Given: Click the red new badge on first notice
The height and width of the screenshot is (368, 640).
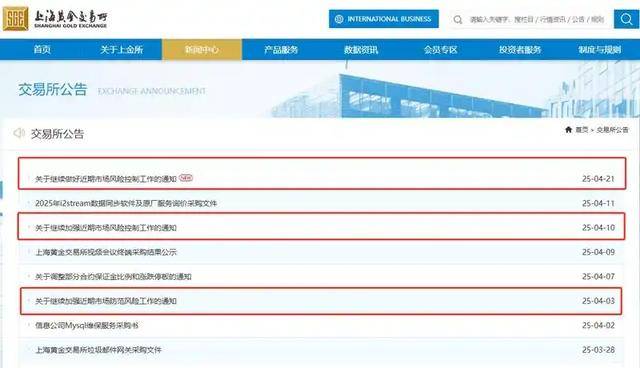Looking at the screenshot, I should coord(186,178).
